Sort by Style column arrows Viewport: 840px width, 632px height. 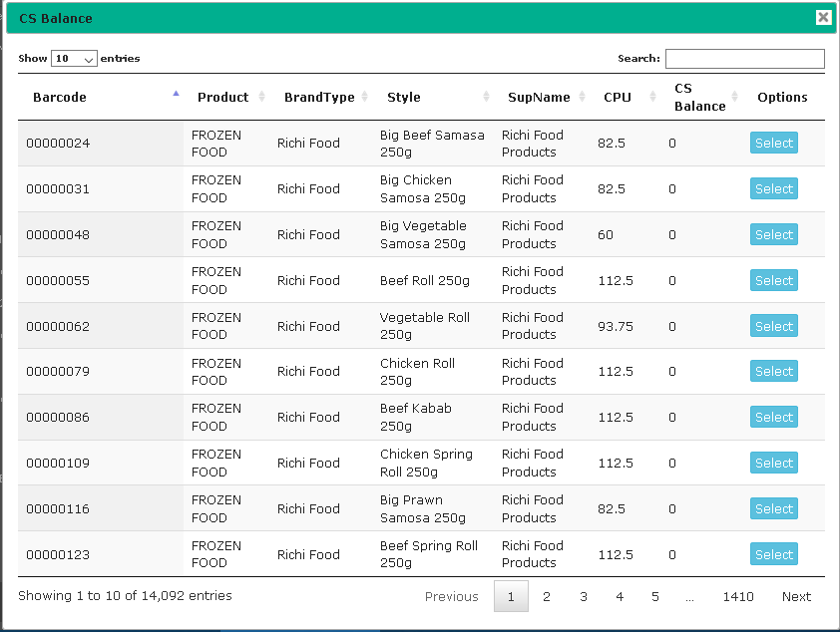point(486,97)
